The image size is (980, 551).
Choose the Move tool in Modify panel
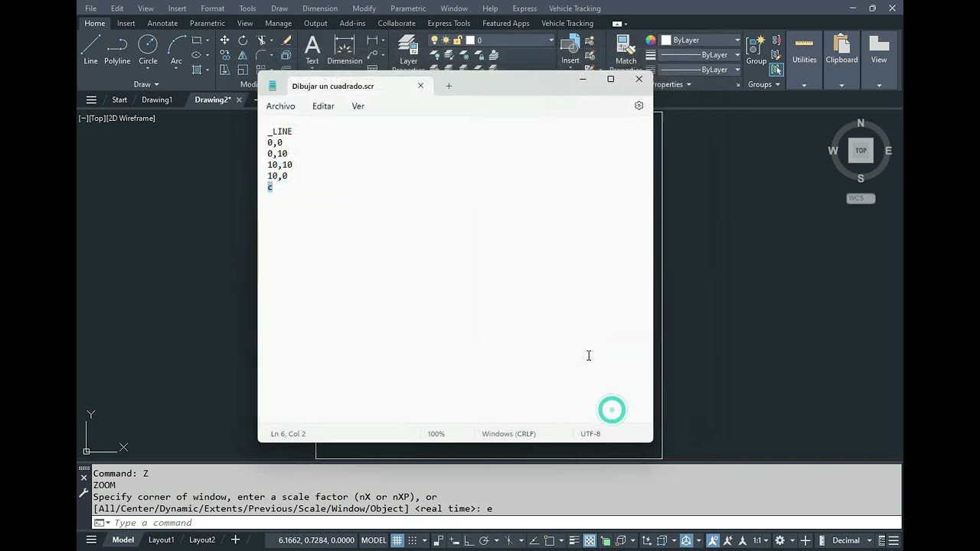click(224, 40)
